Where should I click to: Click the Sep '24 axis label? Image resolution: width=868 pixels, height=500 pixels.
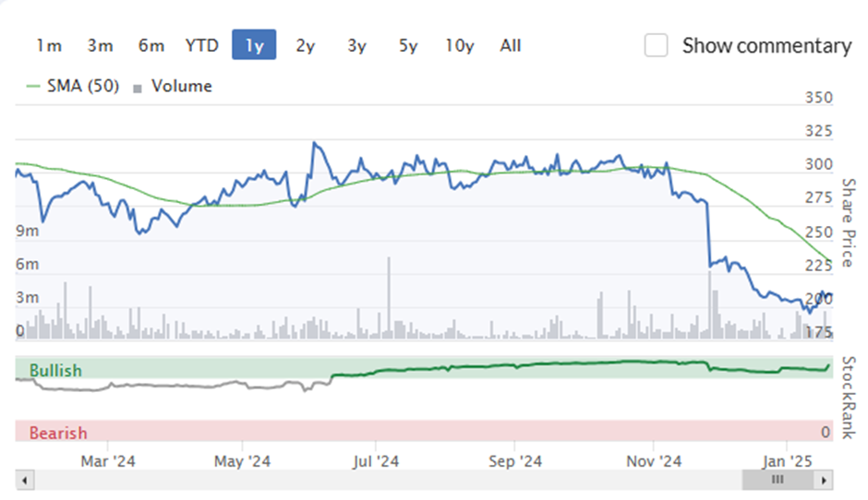pyautogui.click(x=515, y=461)
